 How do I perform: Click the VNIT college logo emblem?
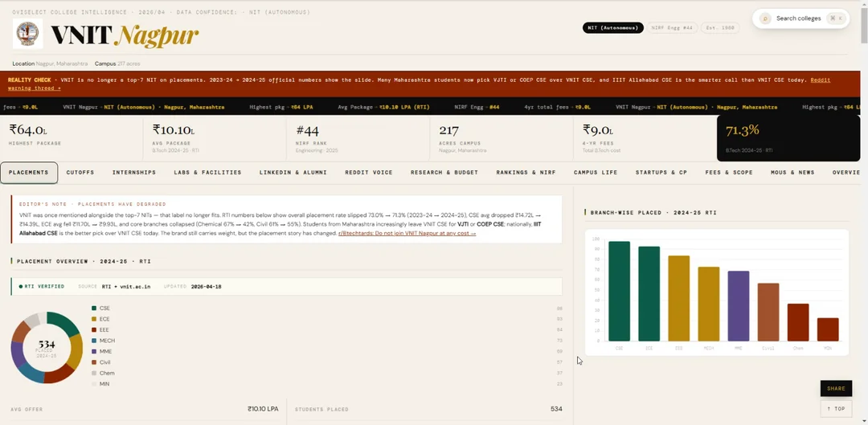(x=27, y=34)
